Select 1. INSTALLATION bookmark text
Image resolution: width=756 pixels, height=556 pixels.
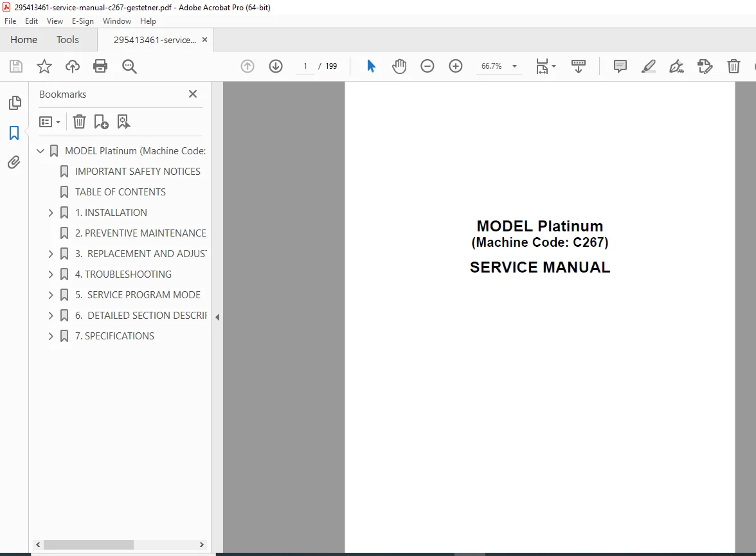click(111, 213)
